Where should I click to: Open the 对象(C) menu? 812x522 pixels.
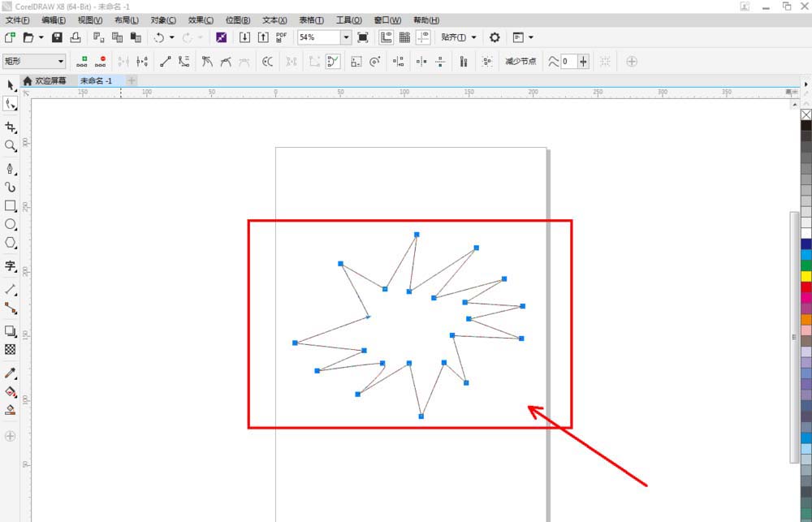pyautogui.click(x=163, y=20)
